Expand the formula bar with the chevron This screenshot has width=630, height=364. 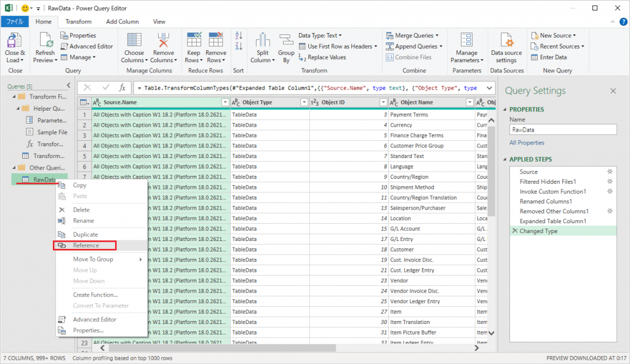coord(489,88)
